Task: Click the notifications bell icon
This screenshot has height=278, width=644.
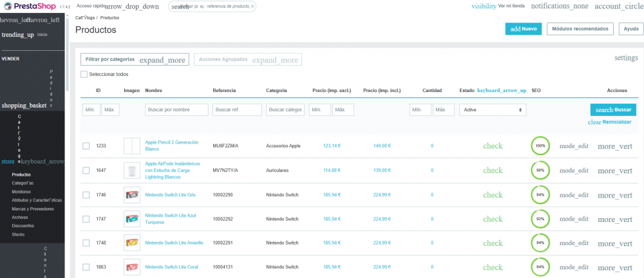Action: [x=558, y=6]
